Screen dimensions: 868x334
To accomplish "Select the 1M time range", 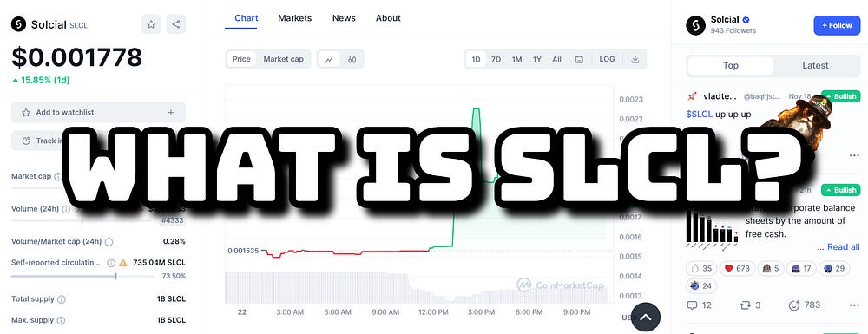I will 516,59.
